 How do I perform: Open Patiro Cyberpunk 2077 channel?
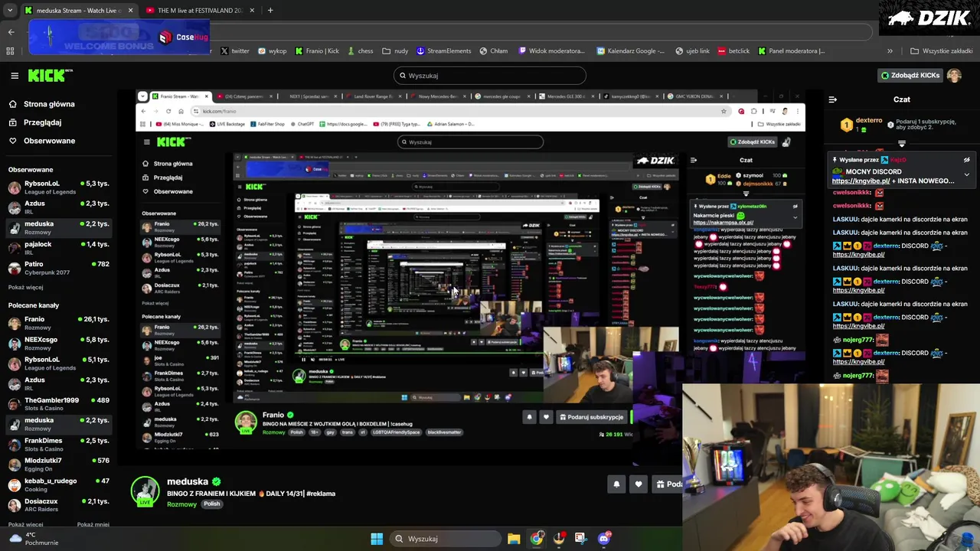click(58, 268)
